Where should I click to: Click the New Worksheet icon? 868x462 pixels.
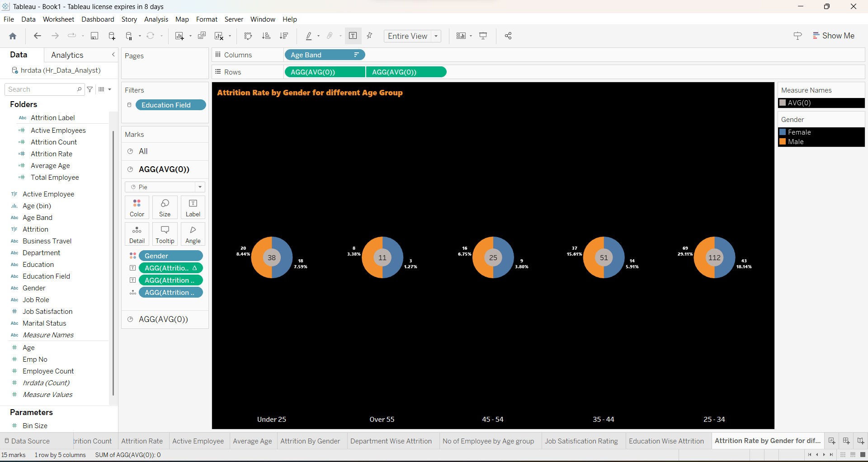point(179,36)
